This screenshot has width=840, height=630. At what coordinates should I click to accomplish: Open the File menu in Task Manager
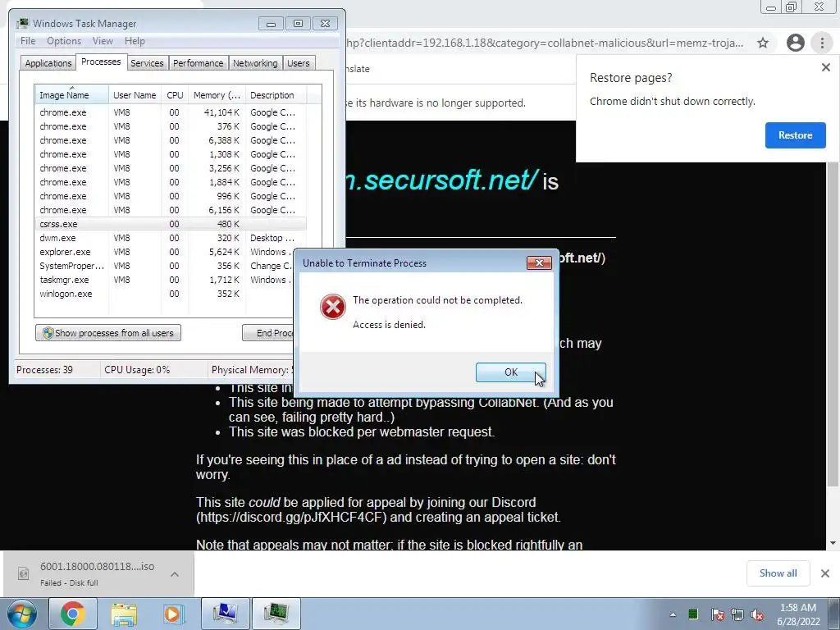click(x=28, y=41)
